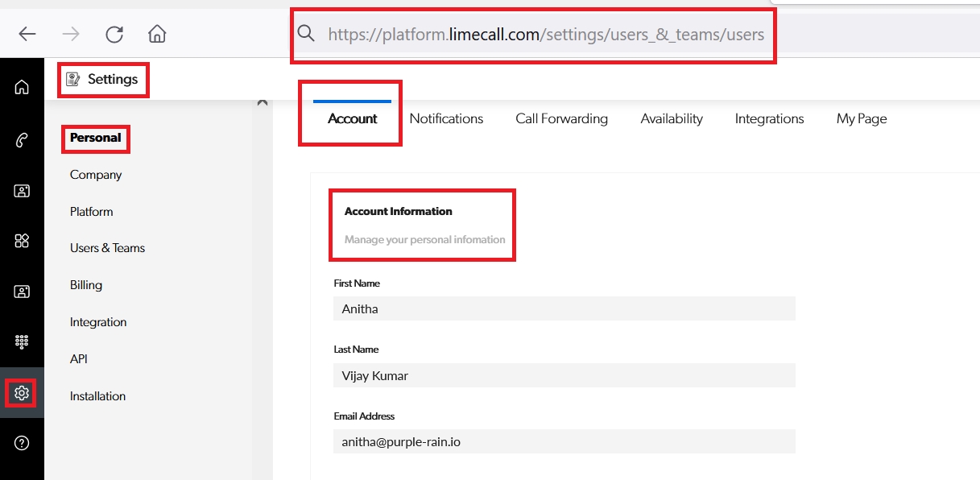Collapse the settings menu with the chevron
Image resolution: width=980 pixels, height=480 pixels.
(262, 102)
